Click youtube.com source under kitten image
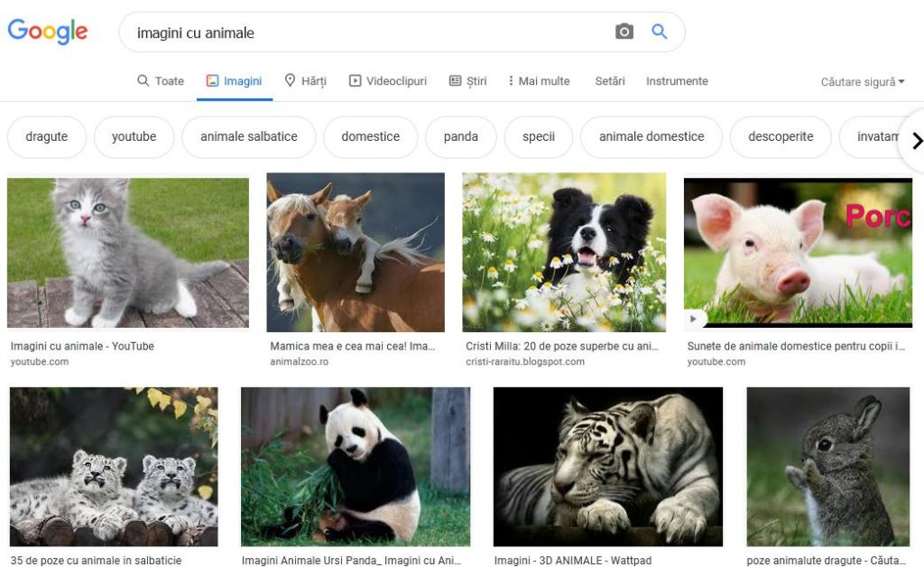924x567 pixels. point(40,362)
